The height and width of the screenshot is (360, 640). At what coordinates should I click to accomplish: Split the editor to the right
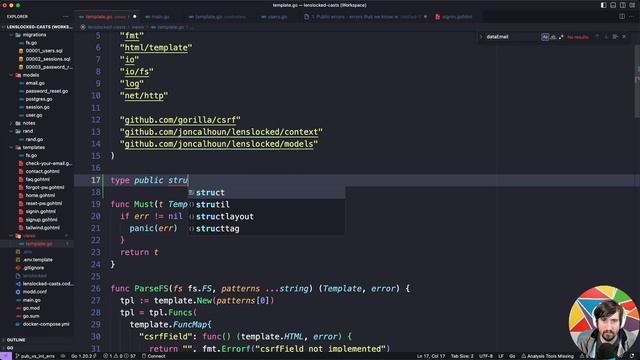[622, 17]
